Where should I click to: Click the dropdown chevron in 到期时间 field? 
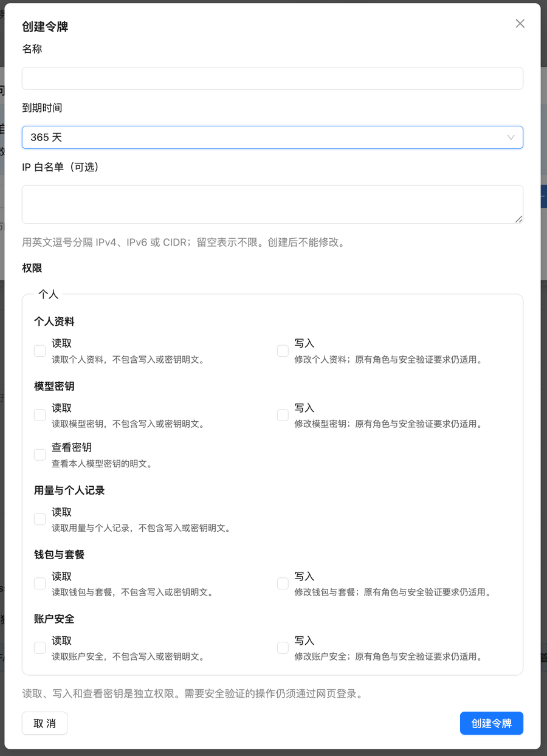(511, 137)
